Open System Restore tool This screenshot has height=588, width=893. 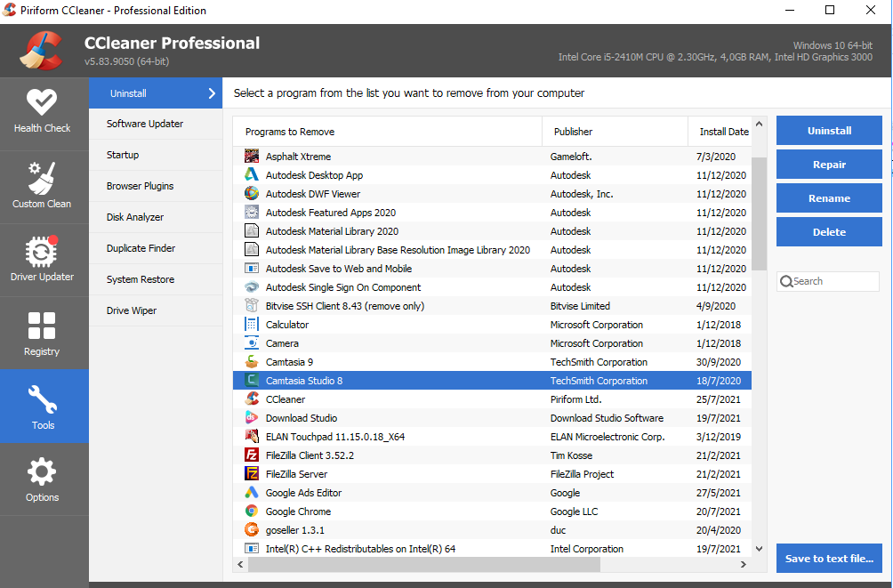pos(156,279)
